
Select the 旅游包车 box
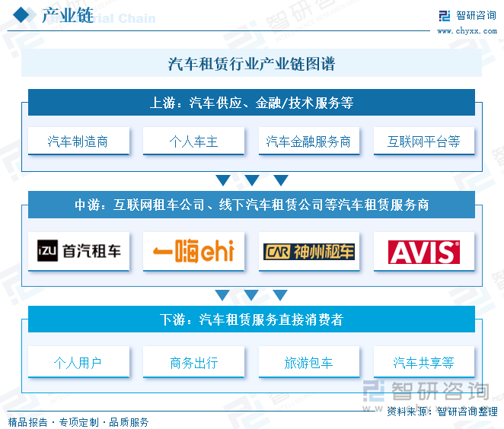[x=309, y=362]
